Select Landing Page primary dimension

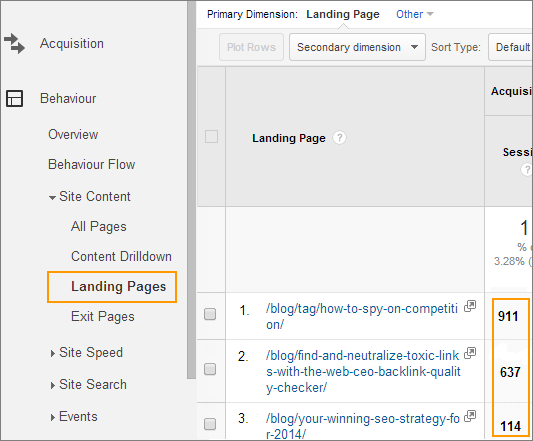[343, 14]
